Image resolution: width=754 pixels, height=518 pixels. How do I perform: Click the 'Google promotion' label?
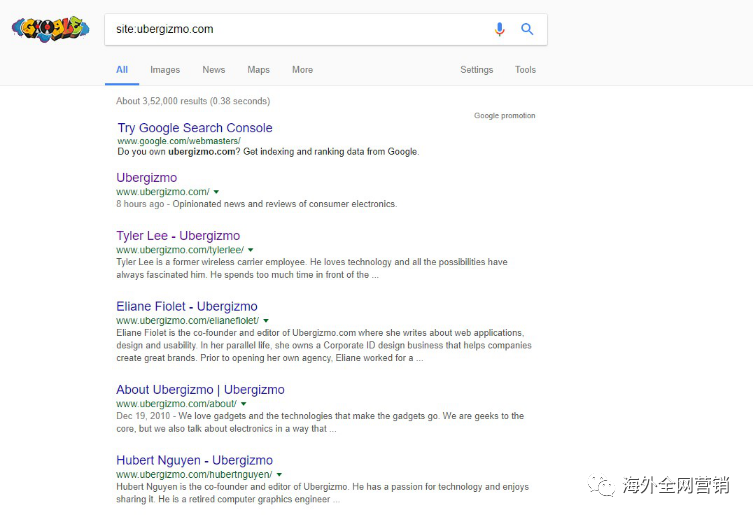click(504, 115)
